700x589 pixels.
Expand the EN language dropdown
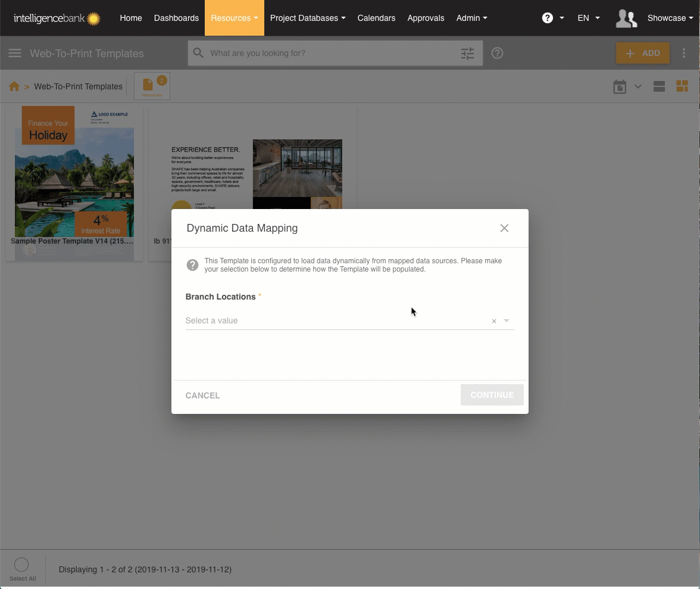[588, 18]
